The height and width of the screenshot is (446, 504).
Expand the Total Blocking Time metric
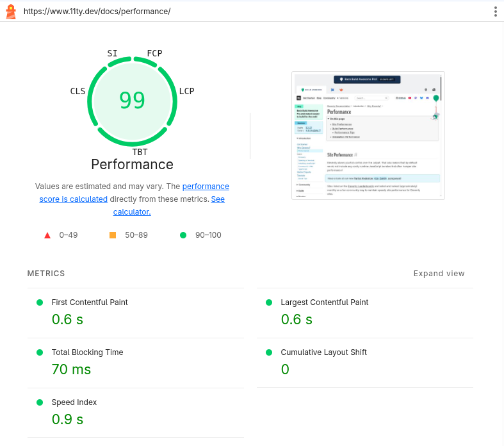[x=136, y=363]
